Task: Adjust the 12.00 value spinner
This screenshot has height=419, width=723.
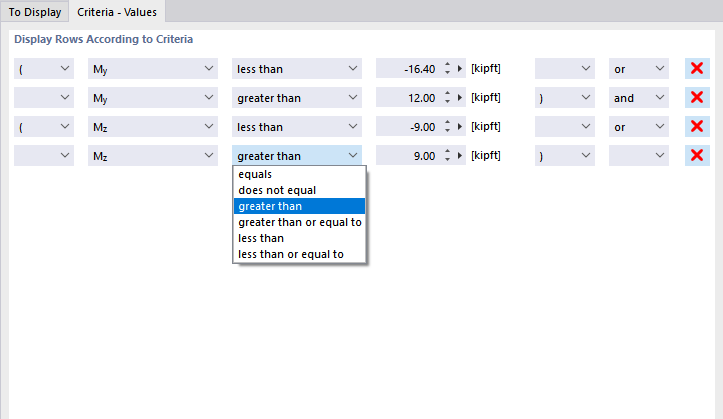Action: (446, 98)
